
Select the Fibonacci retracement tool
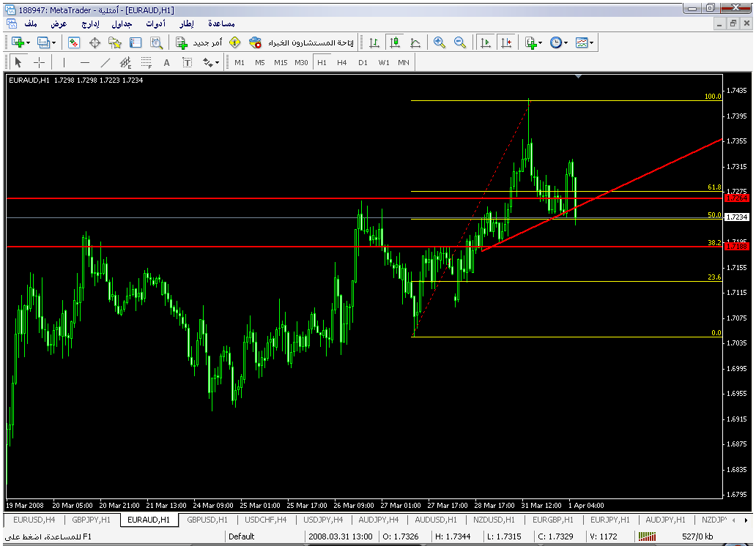(146, 63)
